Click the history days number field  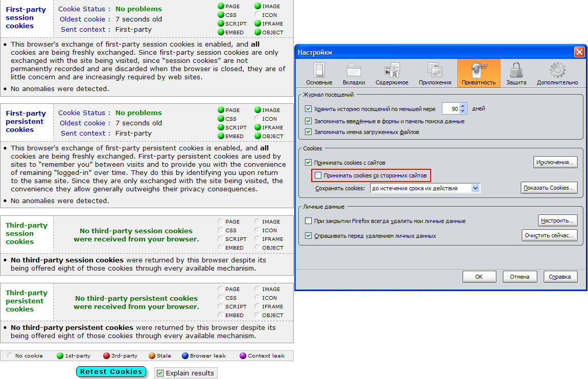[x=451, y=108]
